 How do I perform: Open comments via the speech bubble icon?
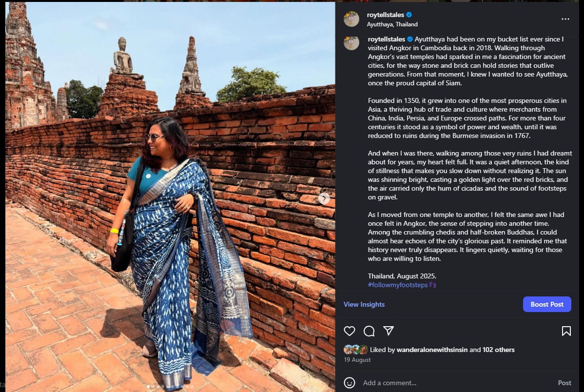(369, 331)
